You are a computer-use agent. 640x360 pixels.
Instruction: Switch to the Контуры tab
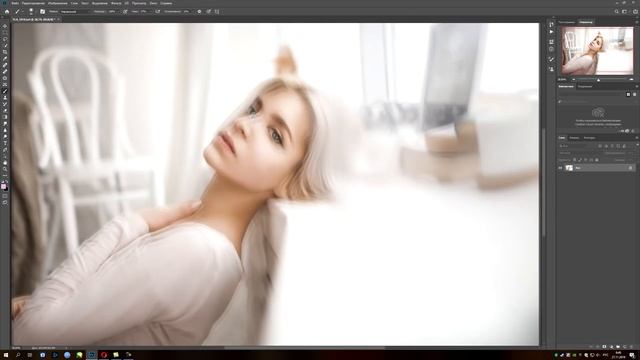589,138
